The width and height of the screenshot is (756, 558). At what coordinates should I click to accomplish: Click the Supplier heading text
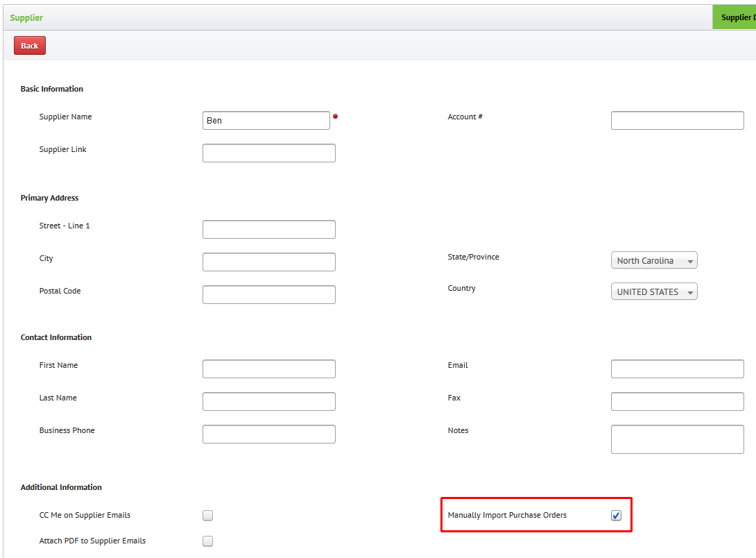pos(26,18)
